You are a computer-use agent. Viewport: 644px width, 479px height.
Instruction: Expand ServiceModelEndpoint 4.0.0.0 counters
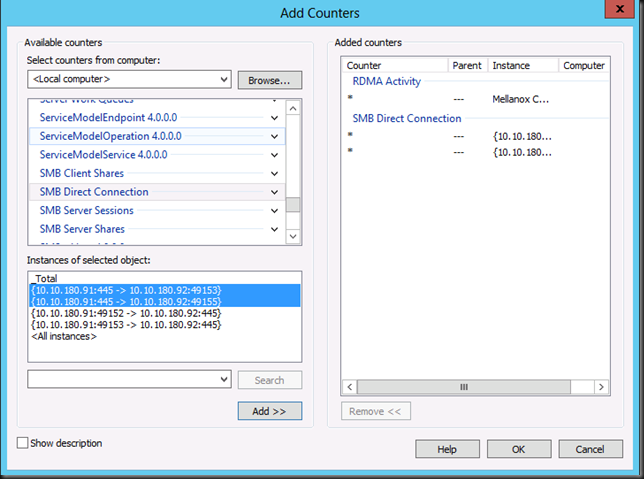click(274, 118)
